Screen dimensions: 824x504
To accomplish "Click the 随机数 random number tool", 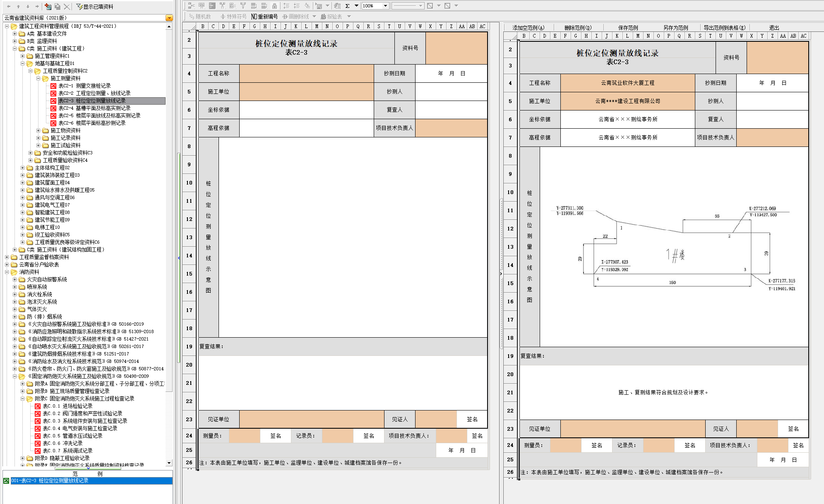I will (x=200, y=17).
